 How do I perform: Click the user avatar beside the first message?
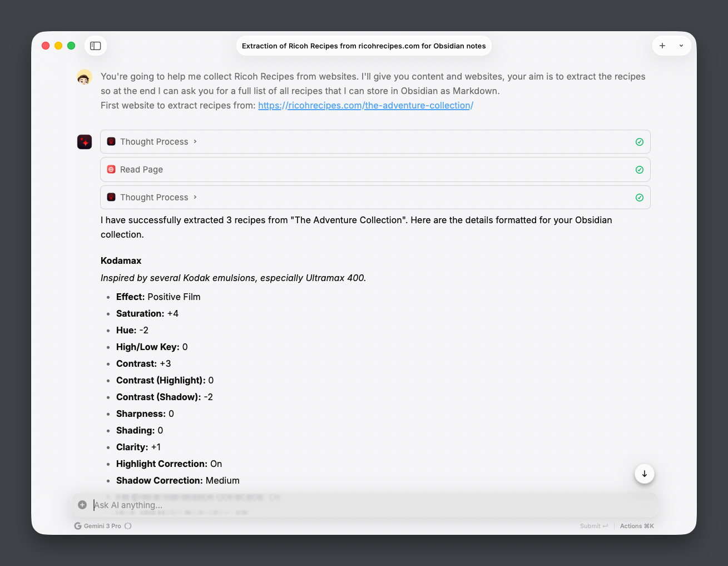click(85, 77)
